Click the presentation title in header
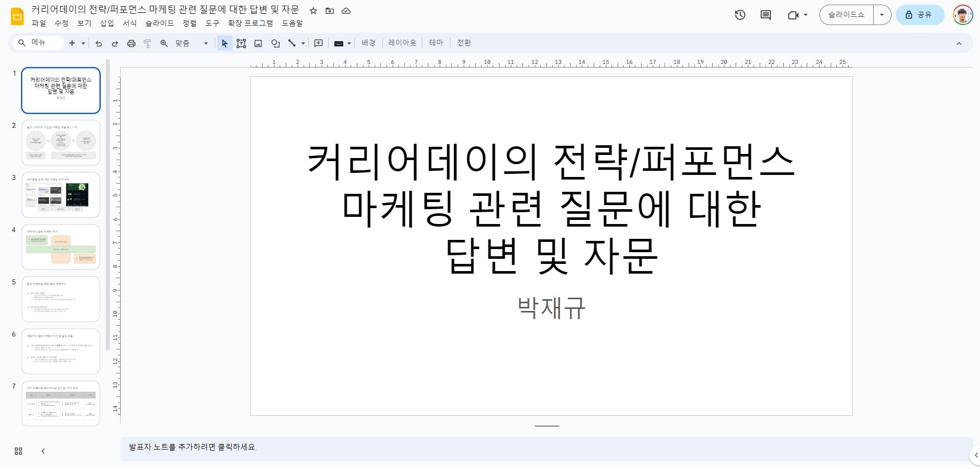This screenshot has height=469, width=980. 165,10
